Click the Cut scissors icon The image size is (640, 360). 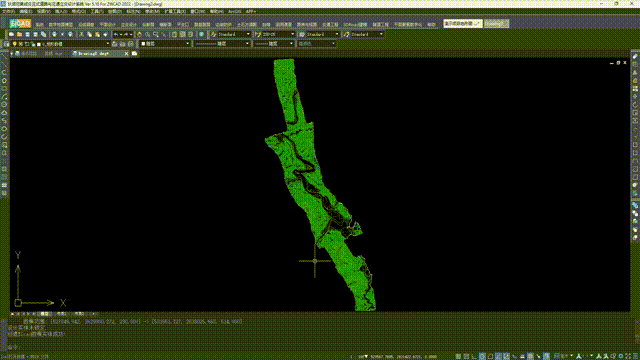point(81,34)
